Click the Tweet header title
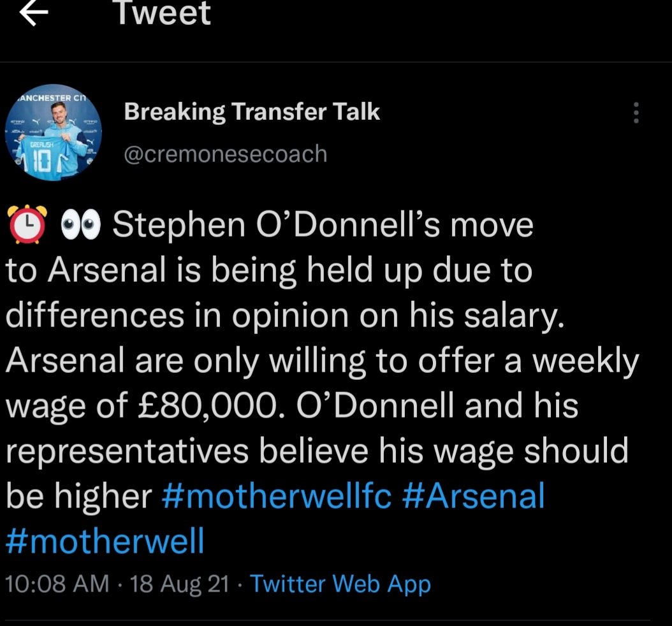Screen dimensions: 672x626 coord(163,14)
